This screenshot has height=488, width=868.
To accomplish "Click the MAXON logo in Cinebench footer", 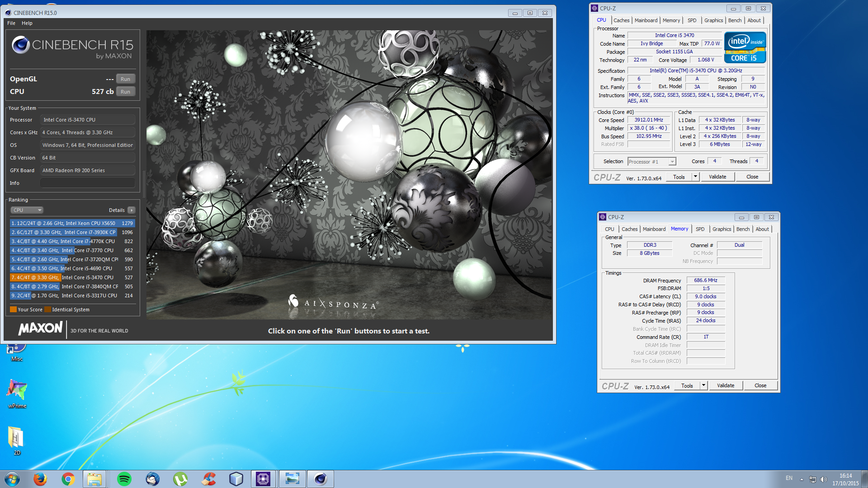I will [x=40, y=328].
